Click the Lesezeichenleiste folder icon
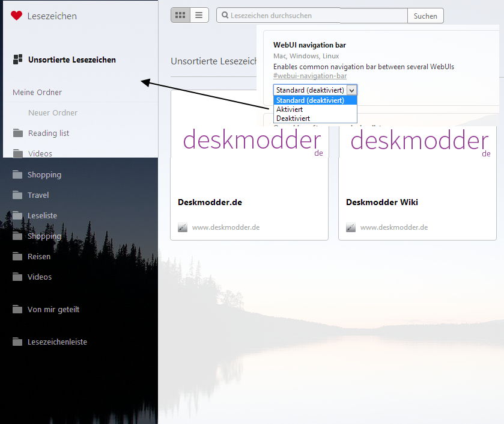Screen dimensions: 504x424 point(17,342)
